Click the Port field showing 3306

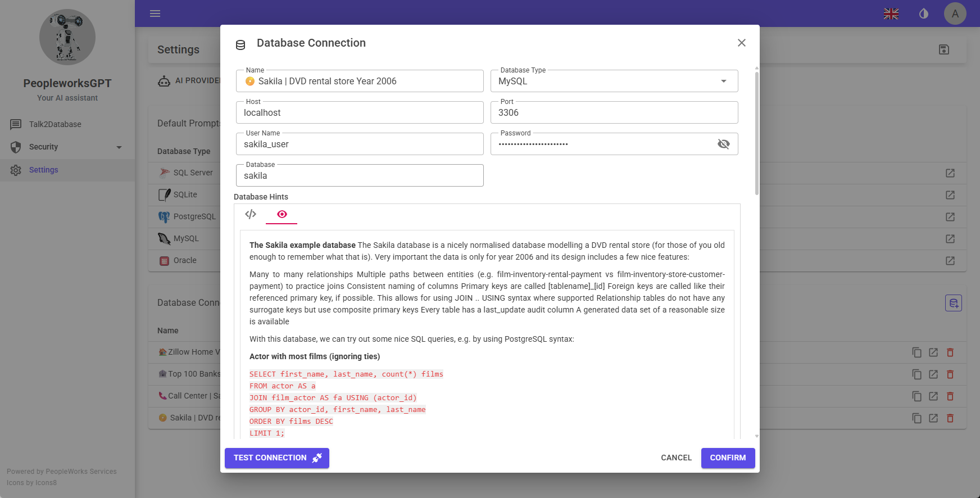(614, 112)
